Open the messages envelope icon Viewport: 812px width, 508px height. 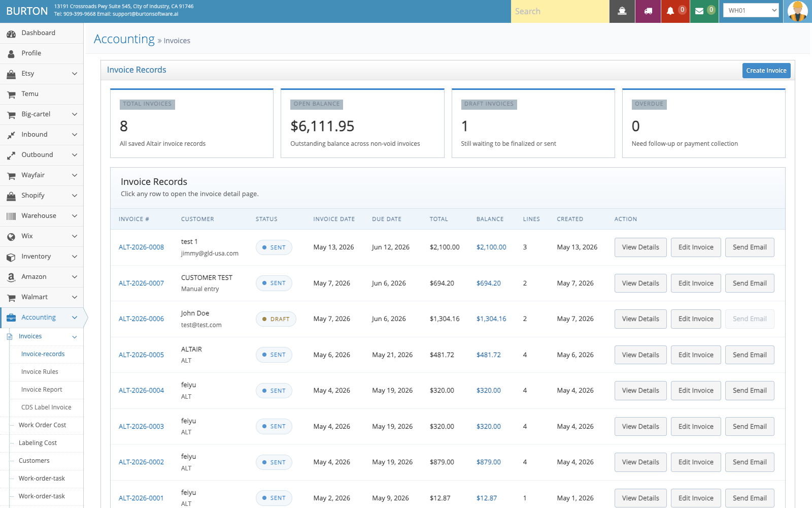pyautogui.click(x=699, y=11)
